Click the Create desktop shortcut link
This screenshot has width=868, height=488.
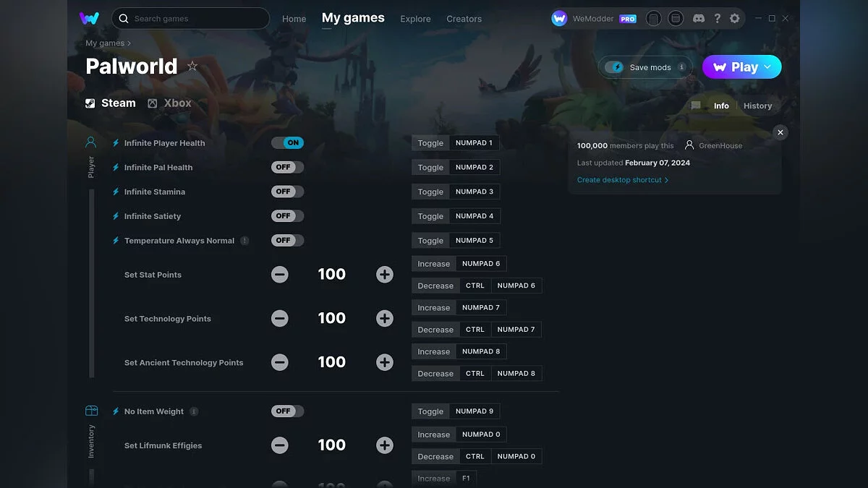(622, 180)
